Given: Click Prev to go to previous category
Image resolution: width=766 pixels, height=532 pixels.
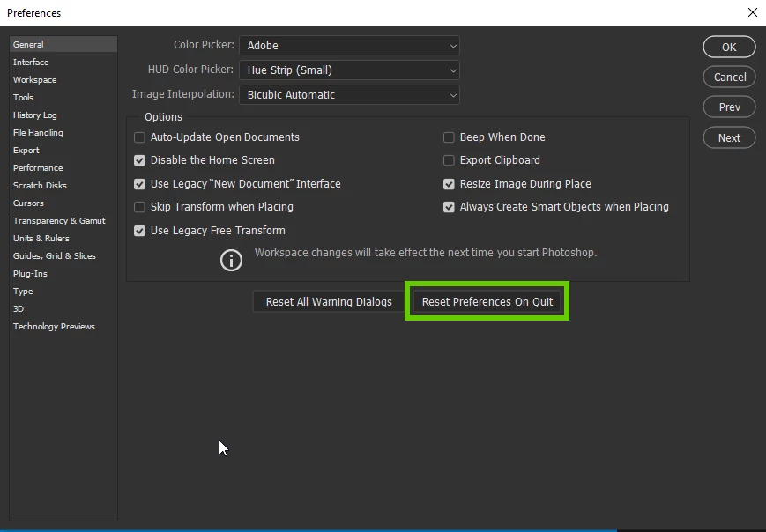Looking at the screenshot, I should [729, 107].
